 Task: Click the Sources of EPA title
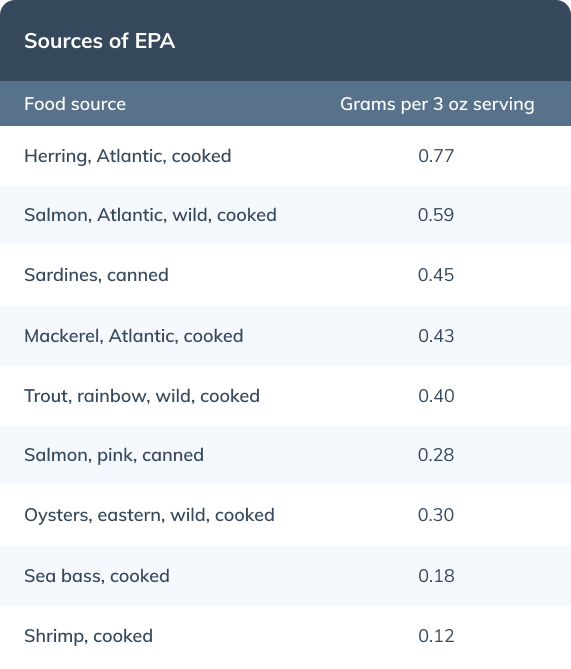coord(99,41)
